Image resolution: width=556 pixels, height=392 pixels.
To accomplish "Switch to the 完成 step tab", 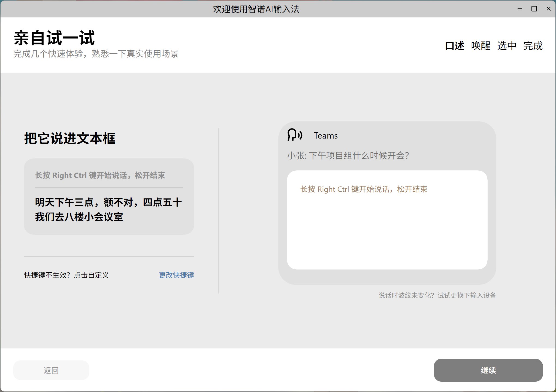I will [533, 46].
